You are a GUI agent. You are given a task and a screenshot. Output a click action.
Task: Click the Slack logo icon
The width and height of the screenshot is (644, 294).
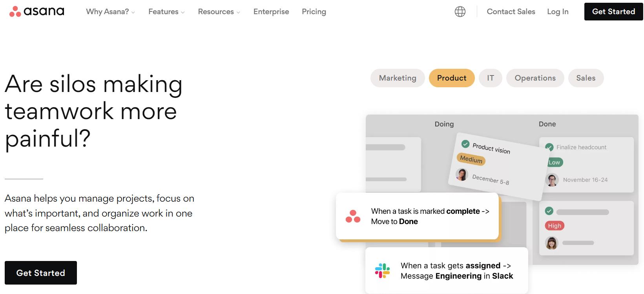click(x=382, y=271)
